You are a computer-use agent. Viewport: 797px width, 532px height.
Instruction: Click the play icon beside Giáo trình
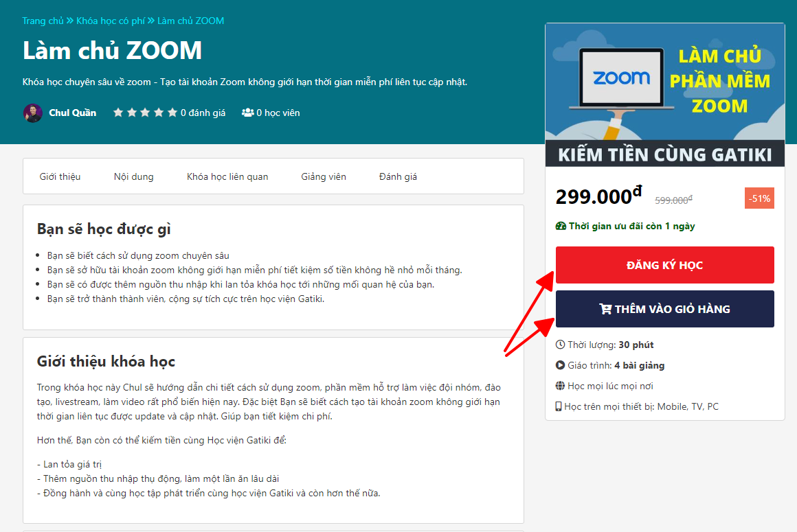pos(560,365)
